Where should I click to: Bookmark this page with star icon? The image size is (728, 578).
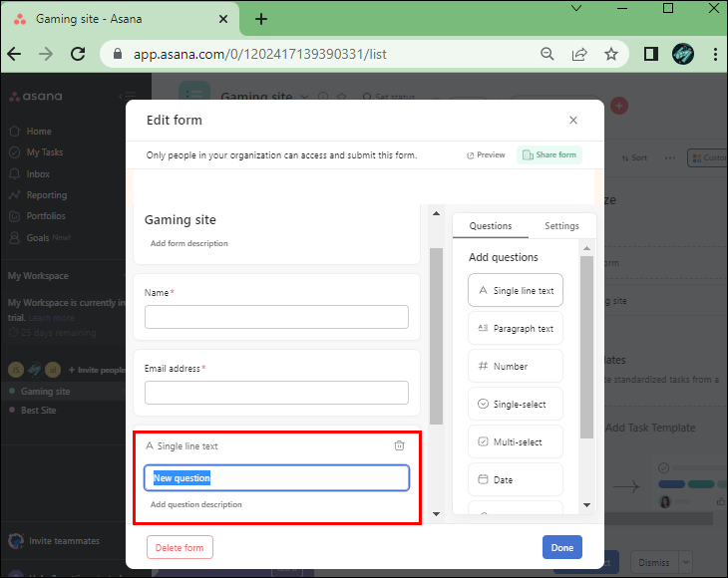pyautogui.click(x=611, y=54)
